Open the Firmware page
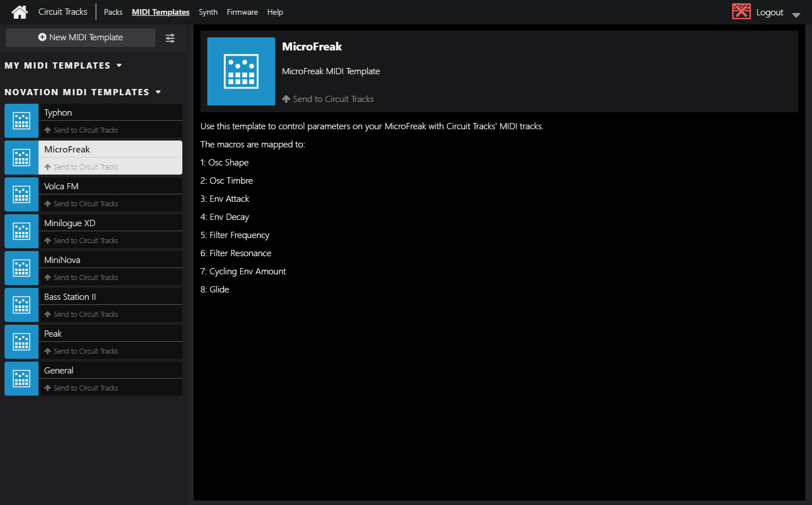 242,12
